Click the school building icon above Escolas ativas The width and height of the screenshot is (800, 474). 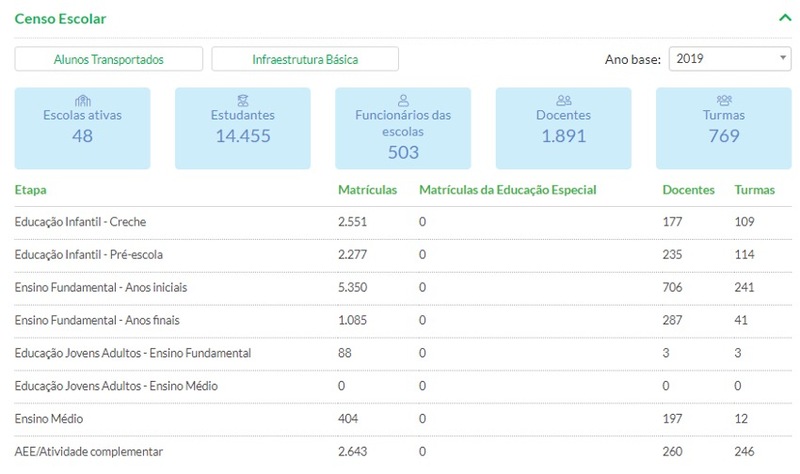83,100
